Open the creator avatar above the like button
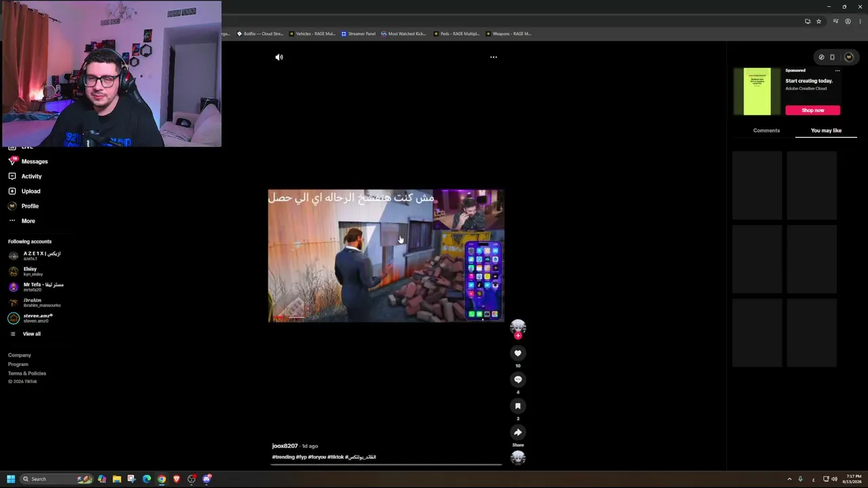The width and height of the screenshot is (868, 488). [518, 327]
